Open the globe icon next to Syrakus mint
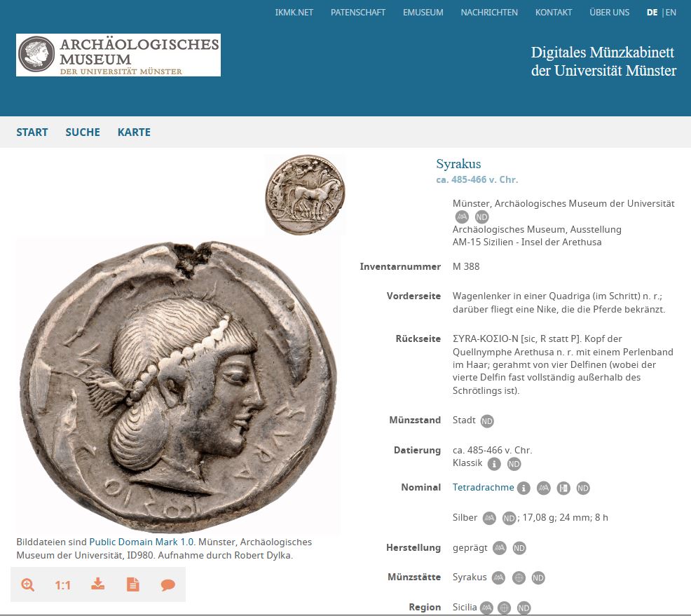Viewport: 691px width, 616px height. tap(519, 577)
